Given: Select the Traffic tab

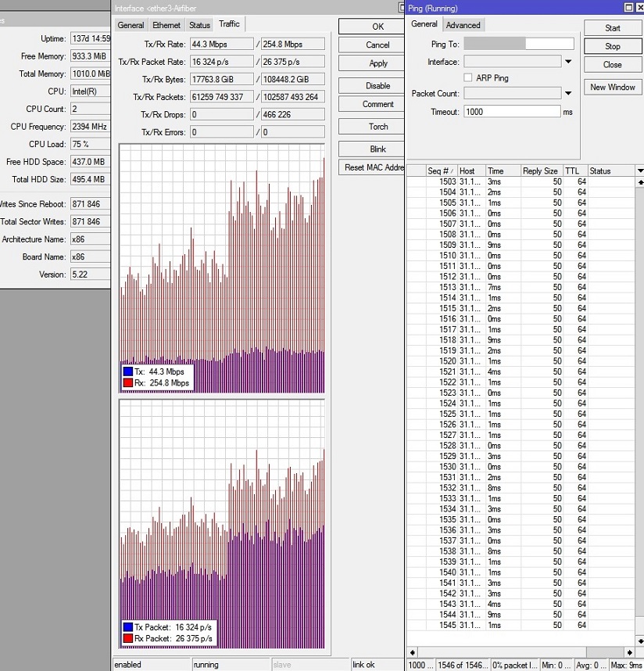Looking at the screenshot, I should point(229,24).
